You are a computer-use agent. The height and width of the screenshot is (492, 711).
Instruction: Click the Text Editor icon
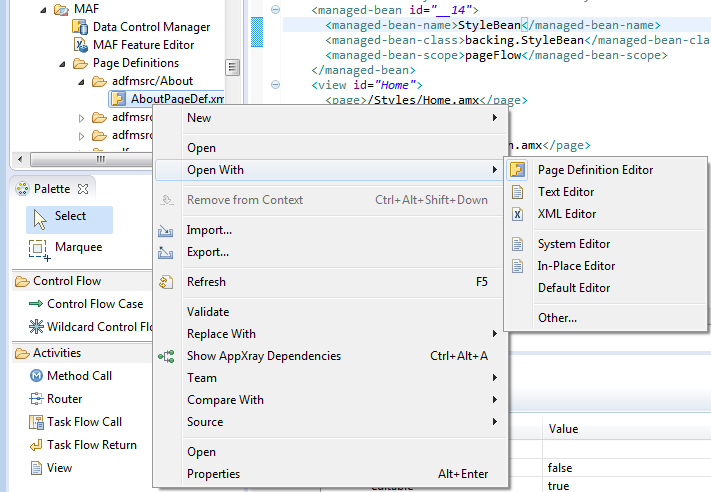click(517, 192)
